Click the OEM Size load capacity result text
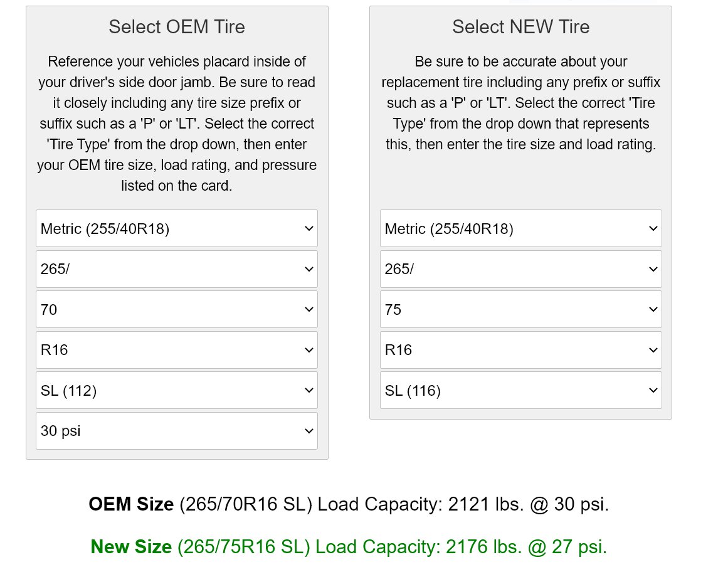The height and width of the screenshot is (572, 728). coord(349,504)
